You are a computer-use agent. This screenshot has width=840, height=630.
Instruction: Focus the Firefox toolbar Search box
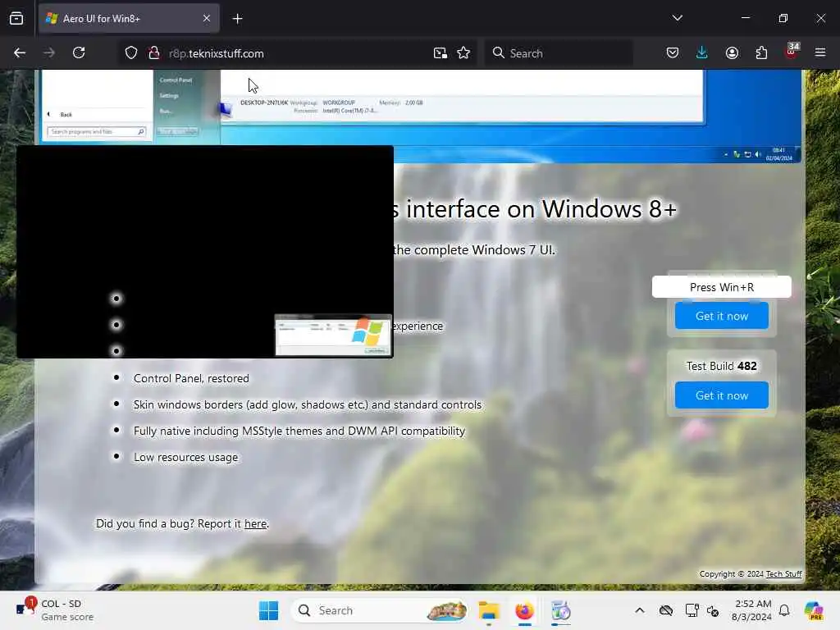tap(559, 53)
